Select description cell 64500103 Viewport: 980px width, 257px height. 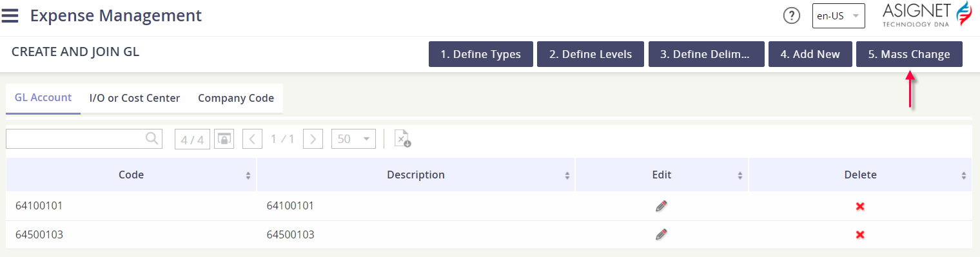tap(416, 234)
